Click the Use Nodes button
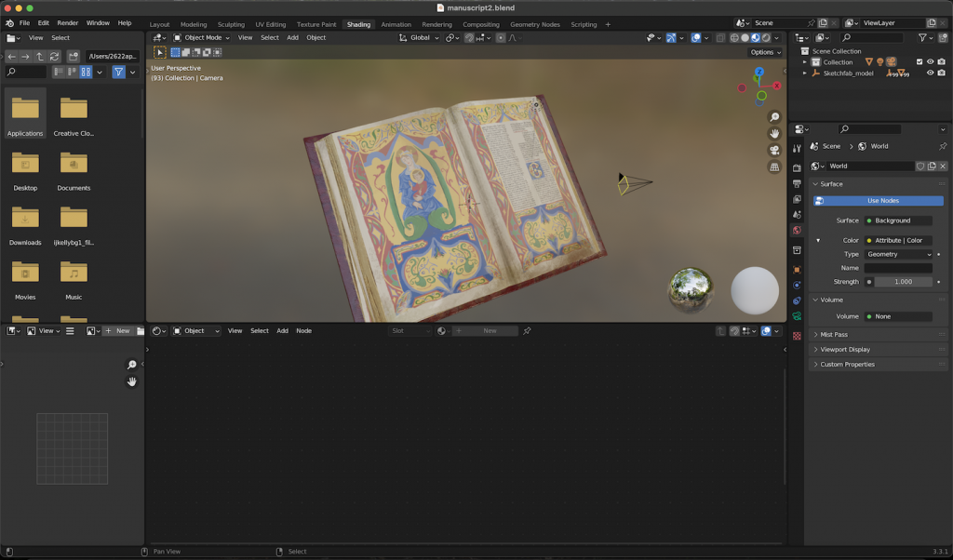This screenshot has width=953, height=560. pos(879,201)
